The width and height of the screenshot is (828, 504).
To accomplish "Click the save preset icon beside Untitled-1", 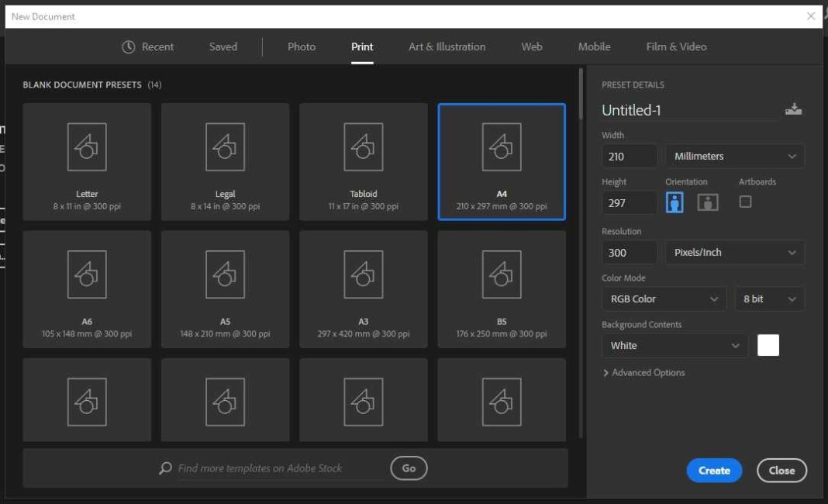I will click(x=793, y=109).
